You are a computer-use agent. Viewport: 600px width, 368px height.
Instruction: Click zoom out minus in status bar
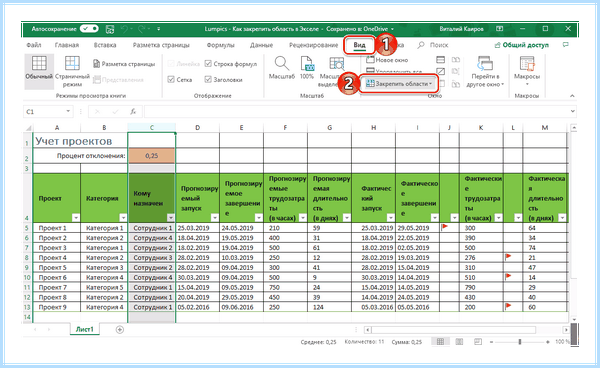492,342
